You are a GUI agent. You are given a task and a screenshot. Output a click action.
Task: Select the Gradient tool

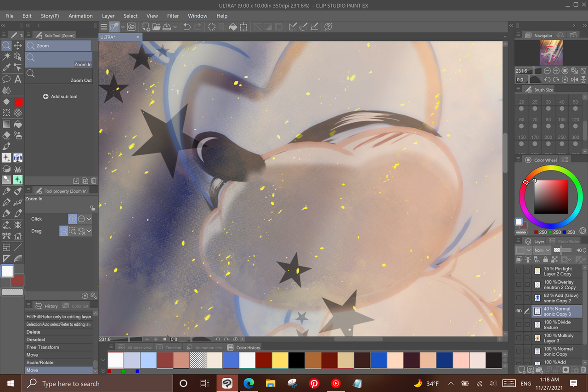pos(6,124)
